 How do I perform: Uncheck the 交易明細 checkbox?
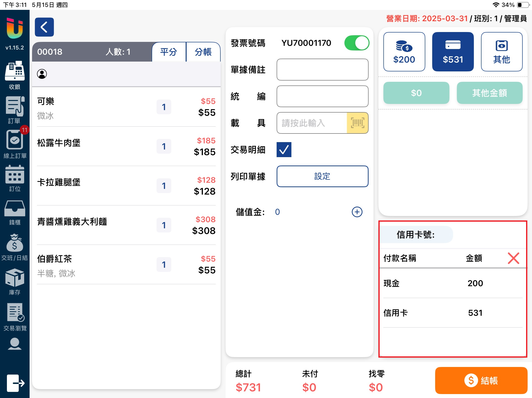(x=284, y=149)
